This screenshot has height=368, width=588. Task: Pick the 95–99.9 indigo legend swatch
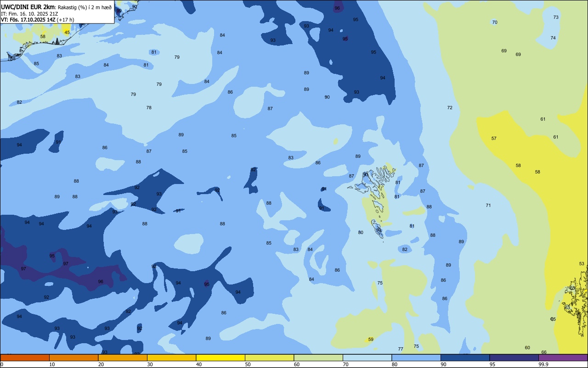pyautogui.click(x=514, y=357)
